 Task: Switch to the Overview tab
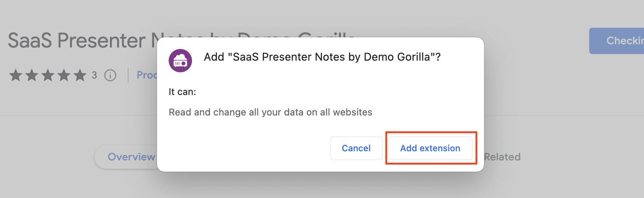tap(131, 157)
